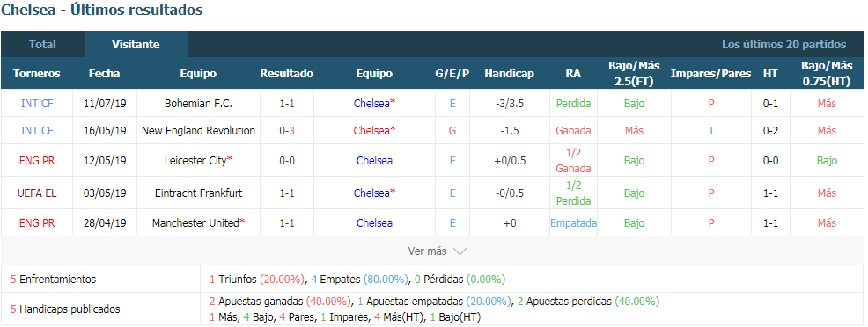
Task: Click Manchester United team link
Action: point(198,223)
